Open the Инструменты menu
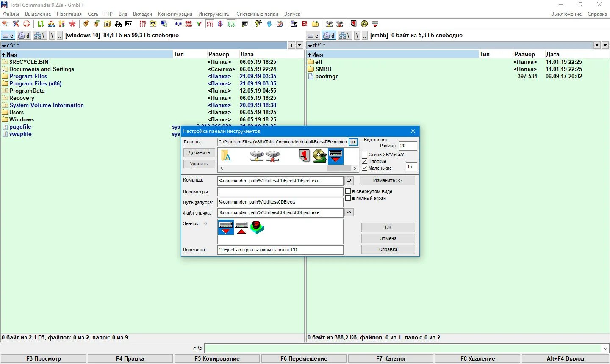The height and width of the screenshot is (364, 610). pyautogui.click(x=214, y=14)
